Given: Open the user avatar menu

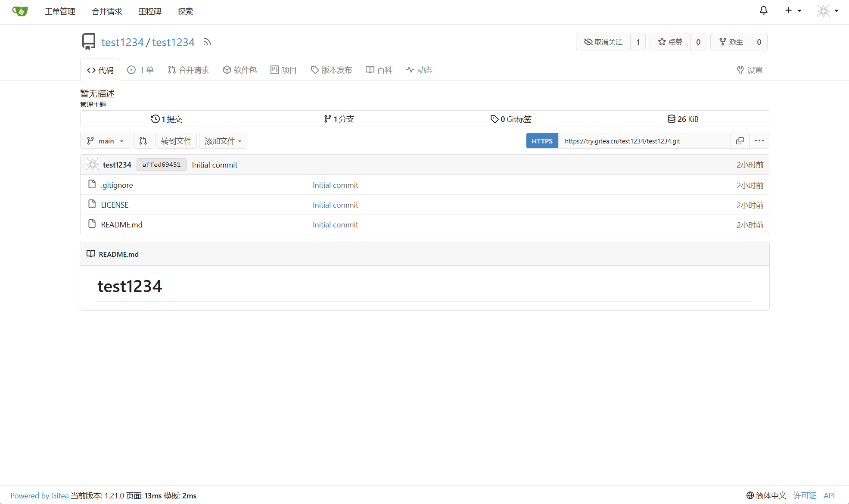Looking at the screenshot, I should pyautogui.click(x=827, y=11).
